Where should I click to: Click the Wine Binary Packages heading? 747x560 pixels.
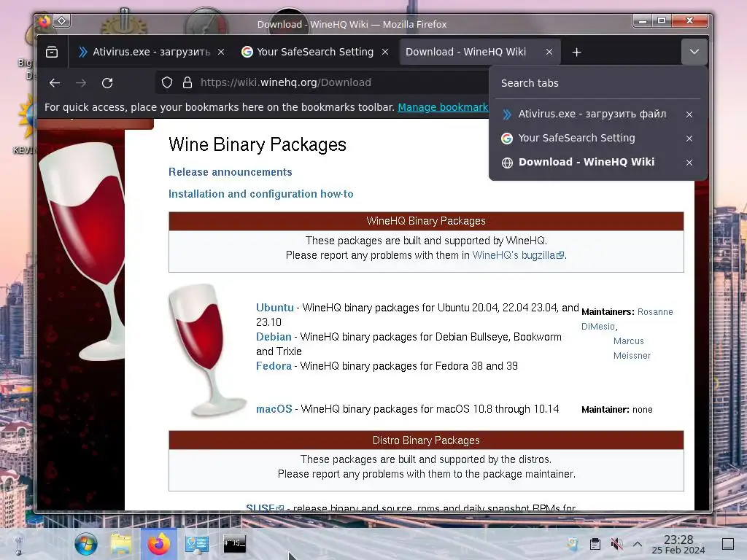[x=258, y=144]
